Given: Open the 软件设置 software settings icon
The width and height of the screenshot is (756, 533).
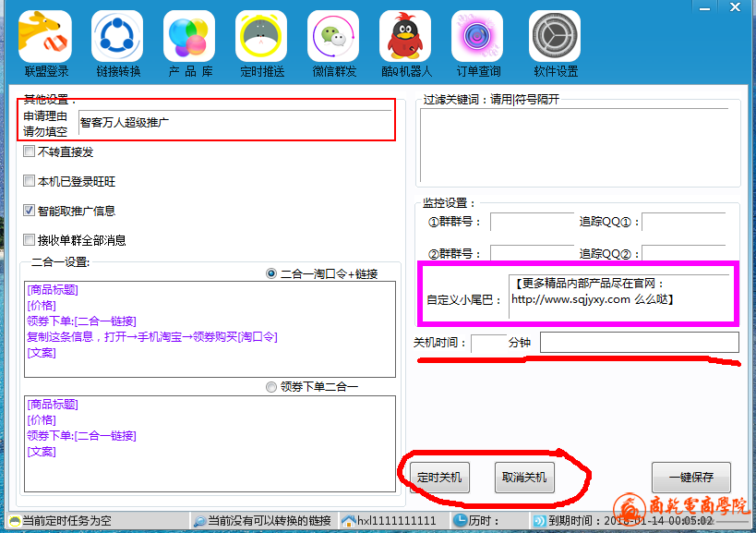Looking at the screenshot, I should coord(555,37).
